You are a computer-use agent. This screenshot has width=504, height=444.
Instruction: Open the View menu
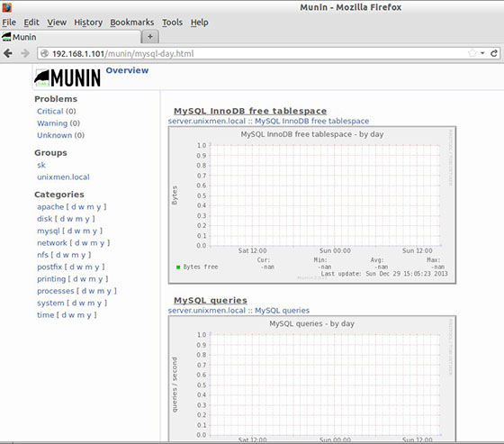pos(57,23)
